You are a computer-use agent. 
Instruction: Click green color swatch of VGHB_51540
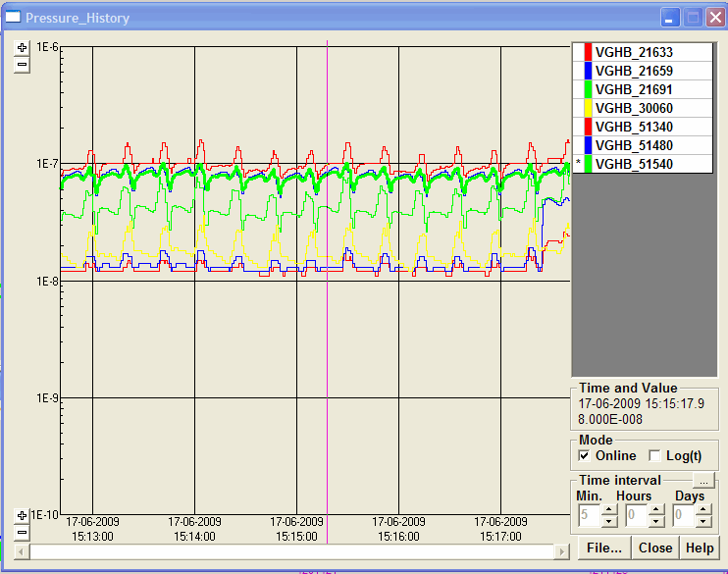pyautogui.click(x=588, y=164)
